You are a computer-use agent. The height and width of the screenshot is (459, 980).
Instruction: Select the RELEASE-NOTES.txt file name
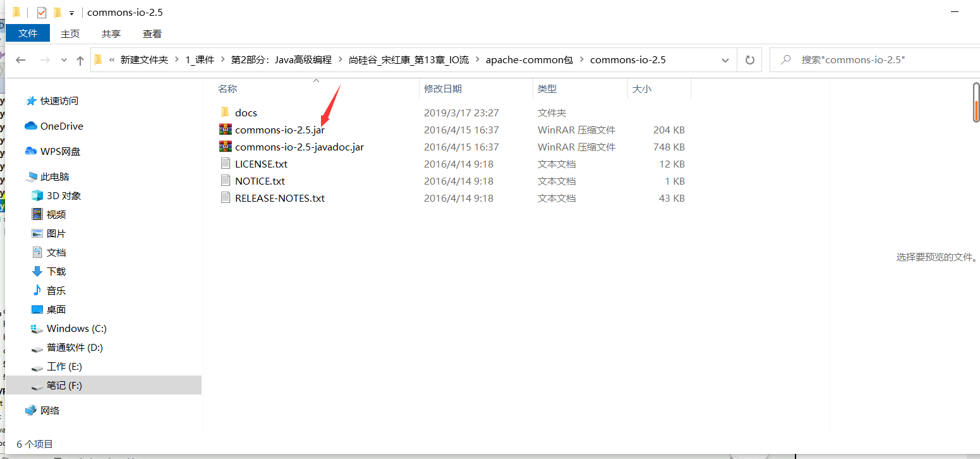pos(280,198)
